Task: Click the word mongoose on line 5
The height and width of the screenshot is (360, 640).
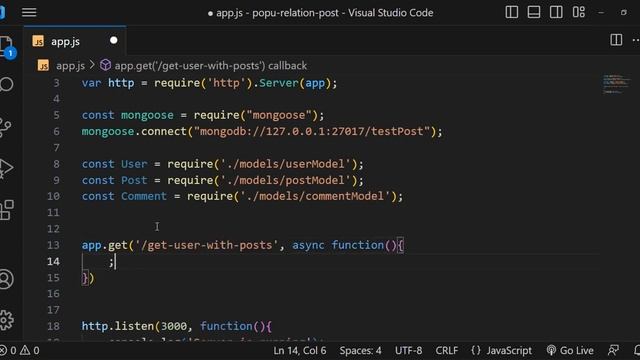Action: (147, 115)
